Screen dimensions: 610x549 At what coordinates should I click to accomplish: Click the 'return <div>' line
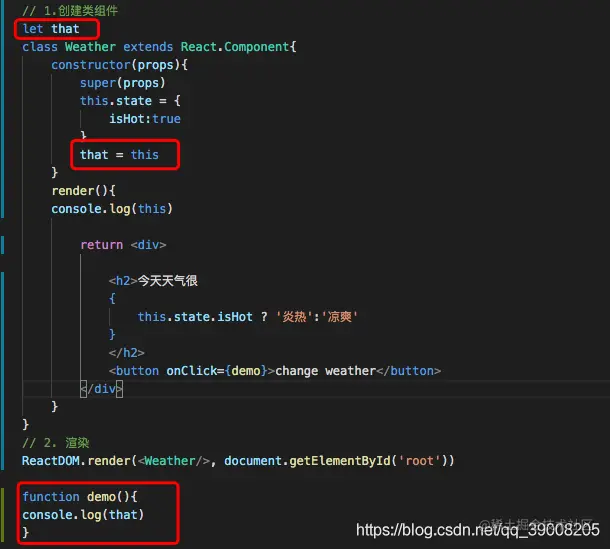[123, 245]
